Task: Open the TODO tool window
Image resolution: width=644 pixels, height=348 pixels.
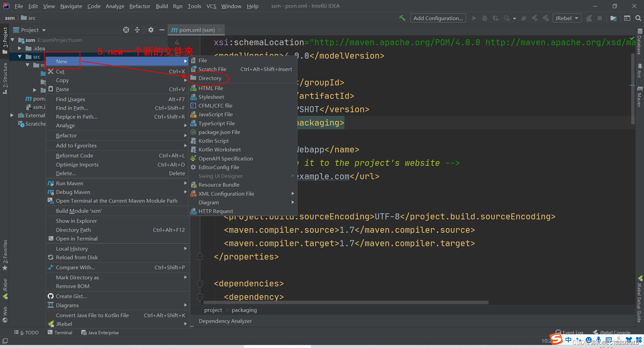Action: [26, 333]
